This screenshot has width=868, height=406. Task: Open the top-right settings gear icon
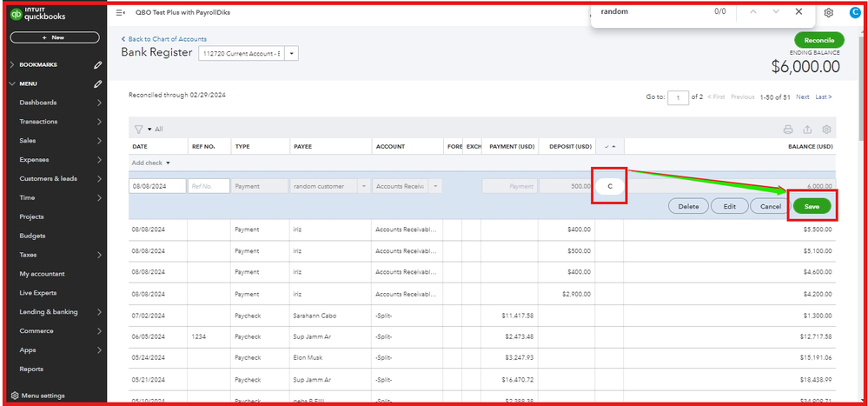[828, 13]
